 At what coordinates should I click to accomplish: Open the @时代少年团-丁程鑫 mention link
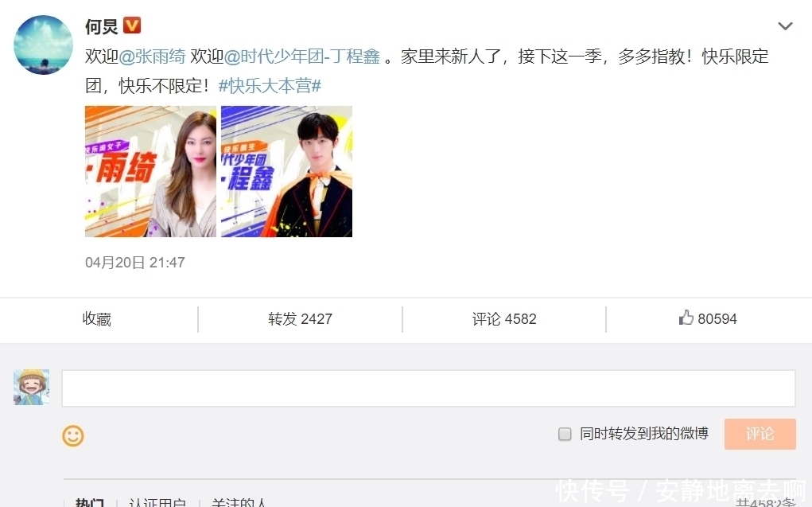click(x=302, y=57)
